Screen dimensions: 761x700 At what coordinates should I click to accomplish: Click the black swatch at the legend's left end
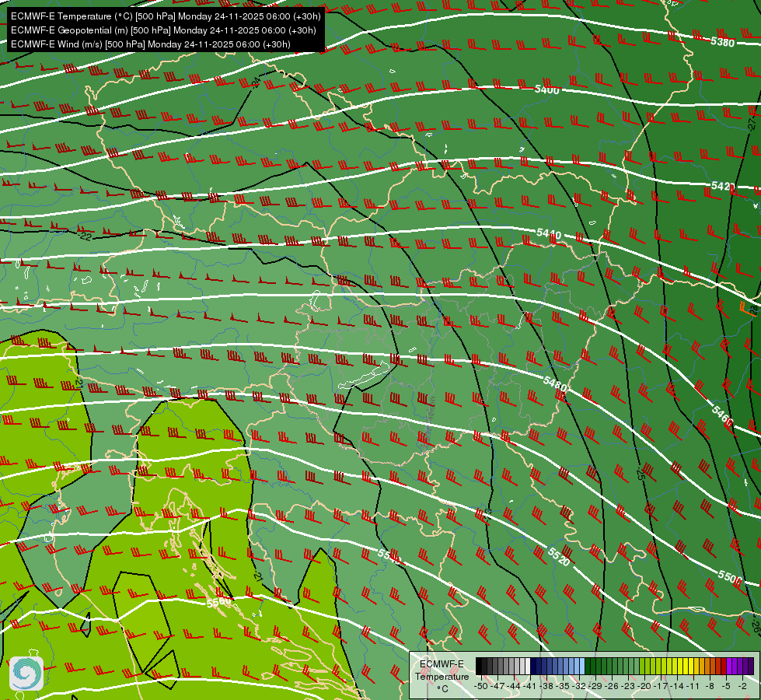[479, 666]
